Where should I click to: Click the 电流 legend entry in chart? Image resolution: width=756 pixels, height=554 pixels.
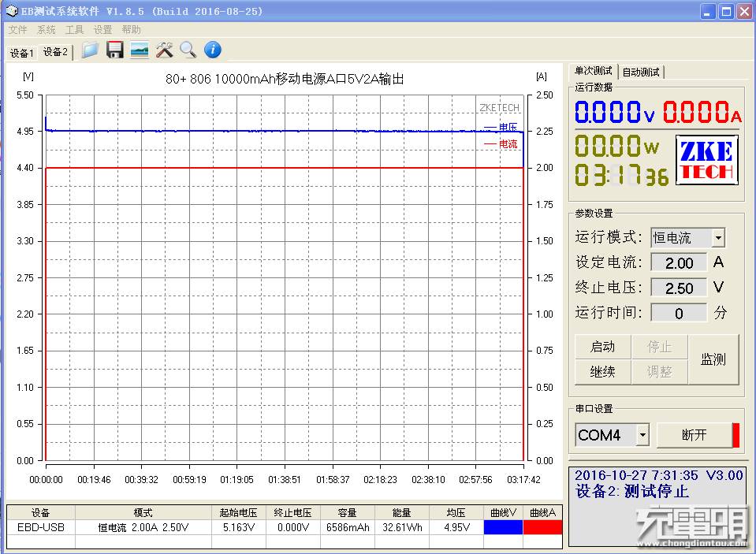click(501, 143)
